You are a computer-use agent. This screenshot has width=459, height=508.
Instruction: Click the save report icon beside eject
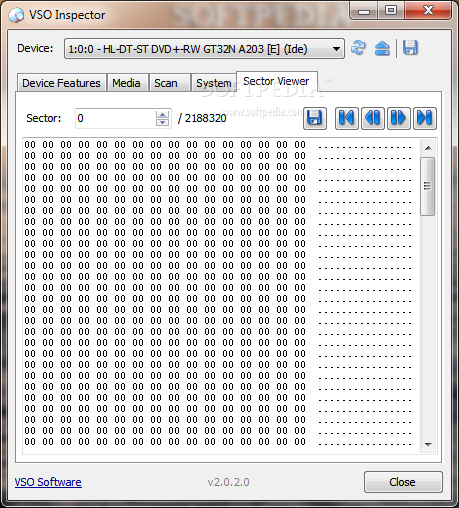pos(410,48)
